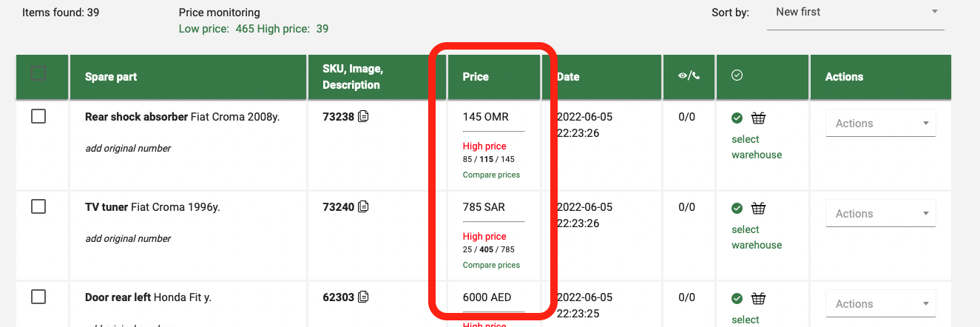Click 'add original number' under Rear shock absorber
Image resolution: width=980 pixels, height=327 pixels.
(128, 149)
